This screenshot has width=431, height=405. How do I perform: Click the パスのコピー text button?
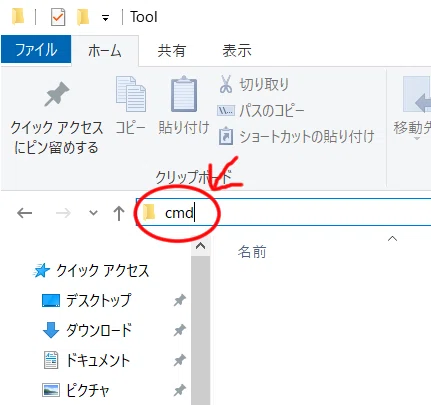click(272, 110)
